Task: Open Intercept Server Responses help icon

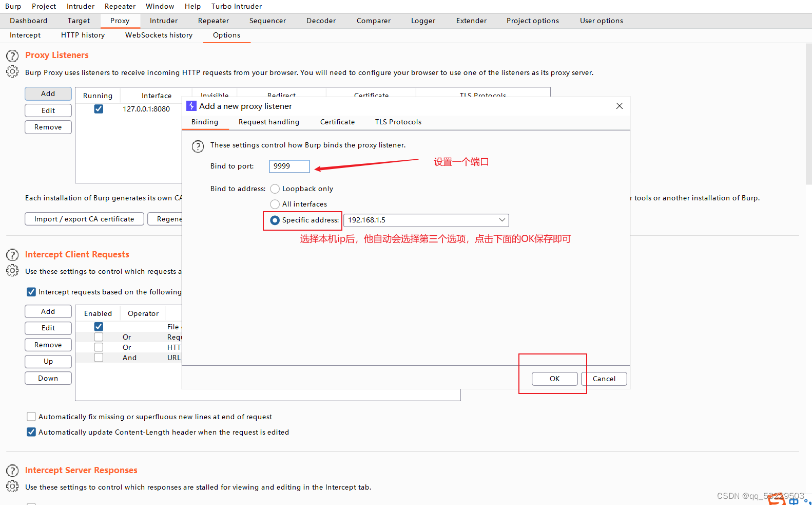Action: (12, 471)
